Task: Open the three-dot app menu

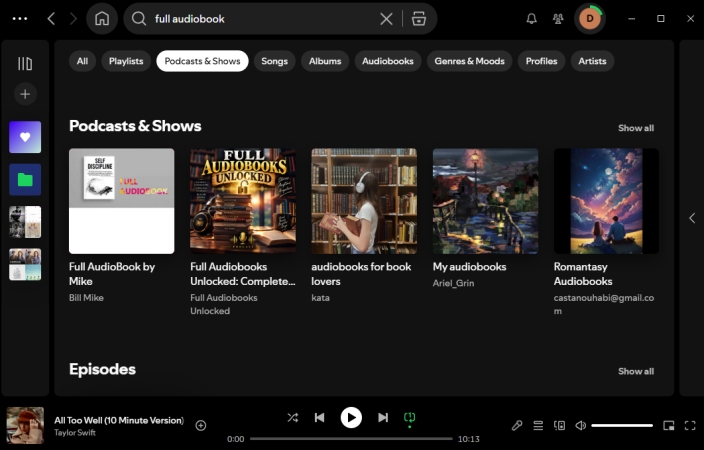Action: tap(20, 18)
